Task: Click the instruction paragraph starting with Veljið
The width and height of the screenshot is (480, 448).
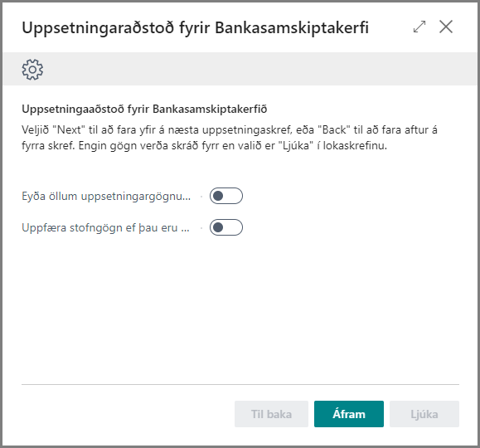Action: click(x=230, y=138)
